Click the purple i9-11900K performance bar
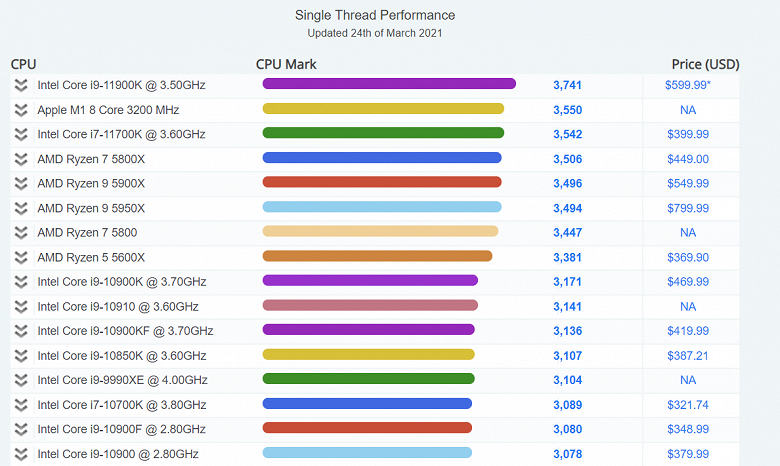Viewport: 780px width, 466px height. tap(388, 84)
